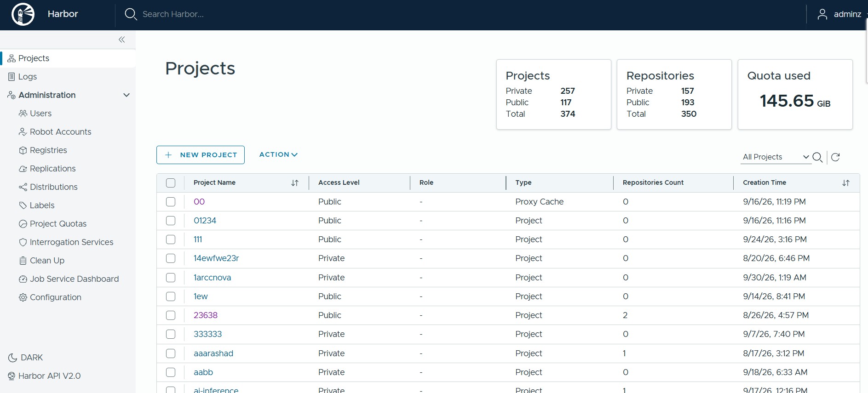Refresh the projects list
This screenshot has height=393, width=868.
[x=835, y=157]
